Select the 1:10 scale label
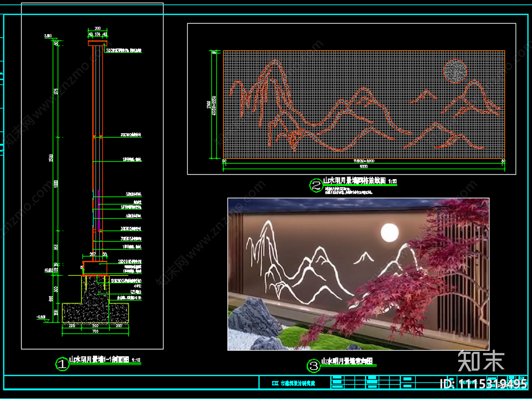The width and height of the screenshot is (532, 399). [136, 360]
